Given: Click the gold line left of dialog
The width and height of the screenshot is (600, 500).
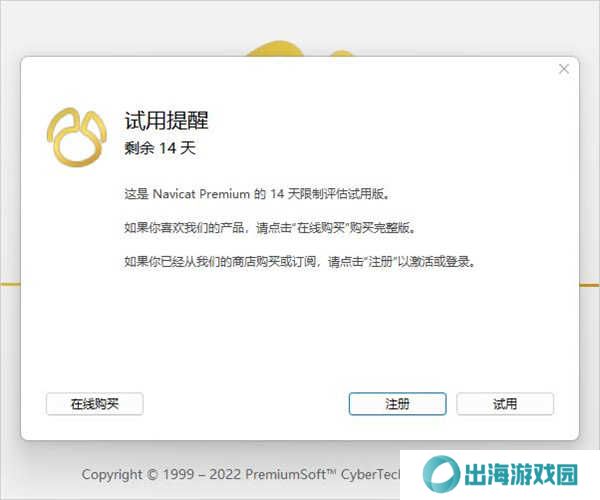Looking at the screenshot, I should (10, 284).
